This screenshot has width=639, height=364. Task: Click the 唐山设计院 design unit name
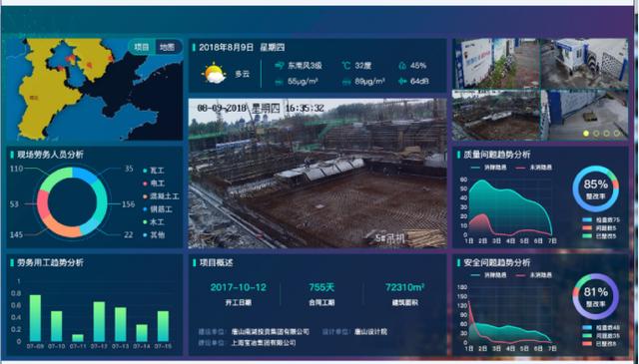[x=370, y=332]
